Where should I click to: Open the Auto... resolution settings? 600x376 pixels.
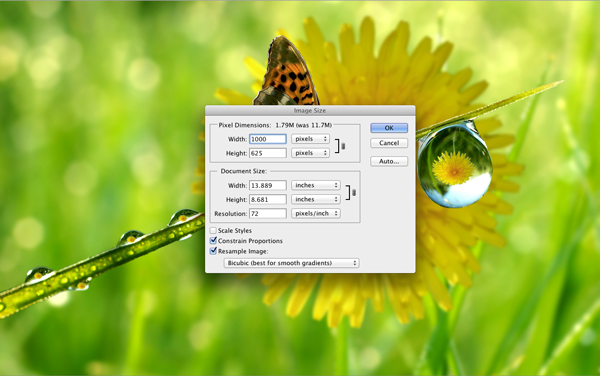point(389,161)
